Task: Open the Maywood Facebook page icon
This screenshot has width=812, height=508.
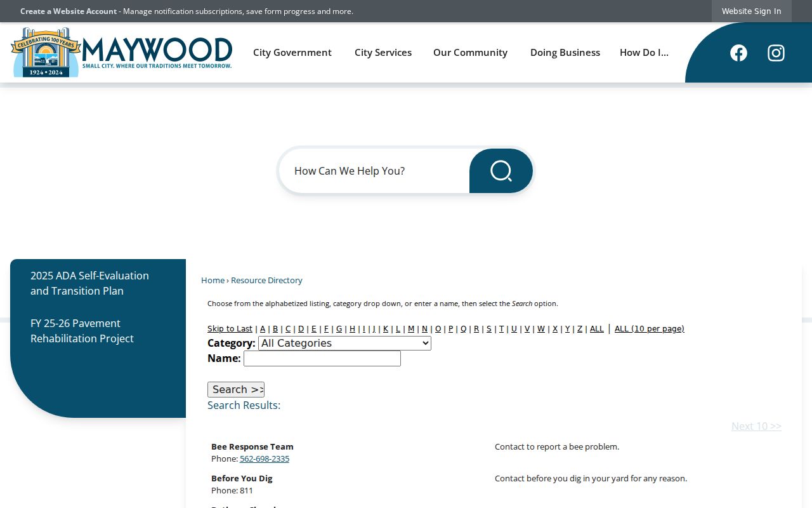Action: pyautogui.click(x=738, y=53)
